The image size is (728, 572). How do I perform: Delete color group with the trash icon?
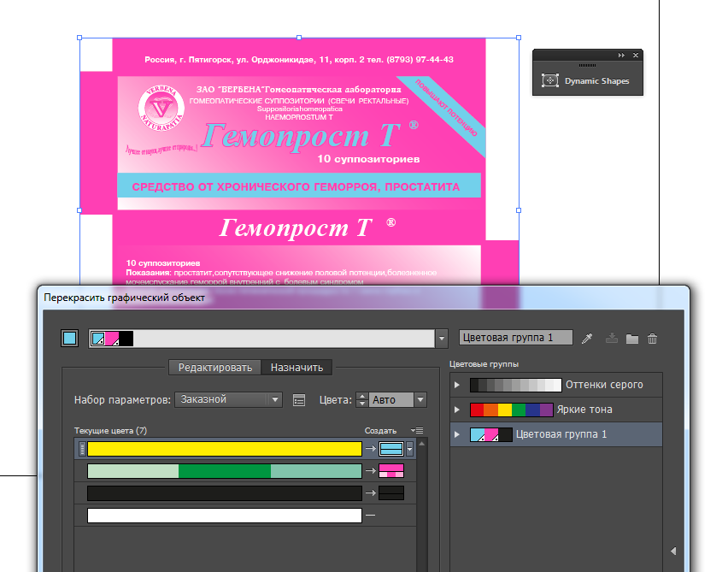(652, 339)
